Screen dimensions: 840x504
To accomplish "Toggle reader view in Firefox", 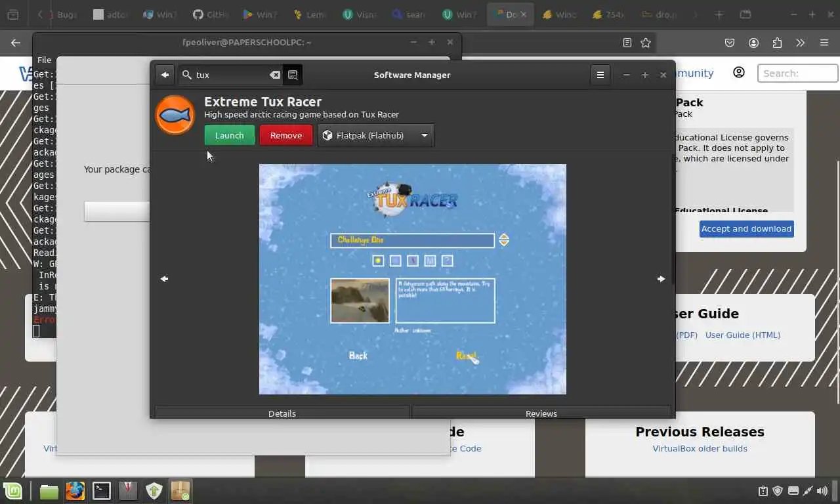I will coord(627,43).
